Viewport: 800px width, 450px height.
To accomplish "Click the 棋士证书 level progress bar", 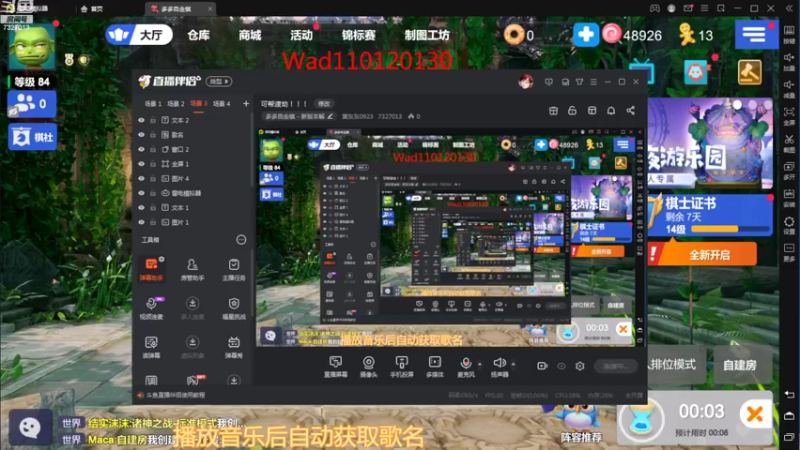I will pos(730,229).
